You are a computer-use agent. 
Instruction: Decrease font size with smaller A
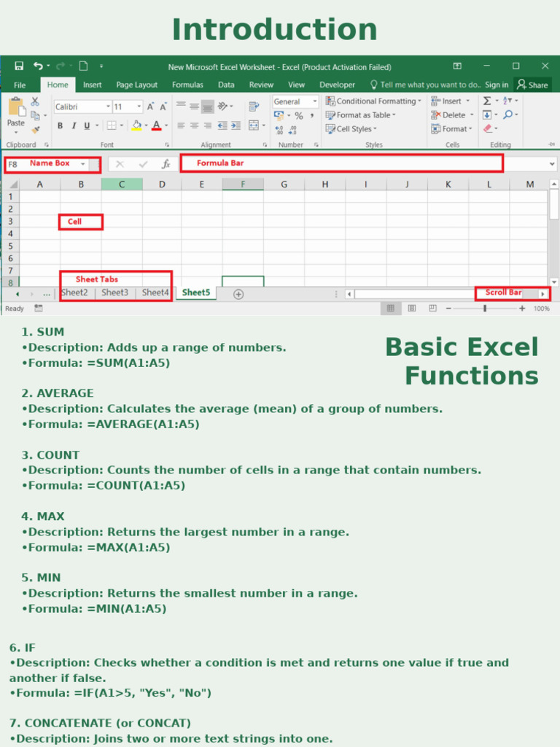point(163,107)
